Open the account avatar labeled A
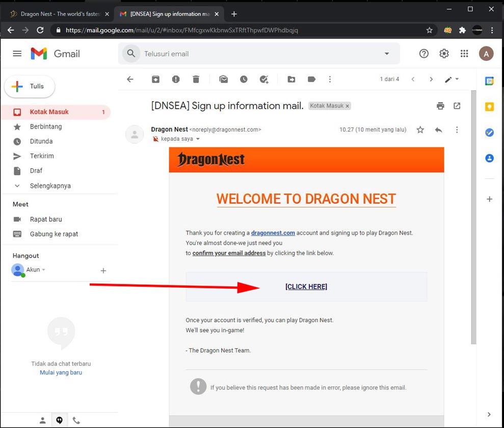Image resolution: width=504 pixels, height=428 pixels. click(486, 54)
